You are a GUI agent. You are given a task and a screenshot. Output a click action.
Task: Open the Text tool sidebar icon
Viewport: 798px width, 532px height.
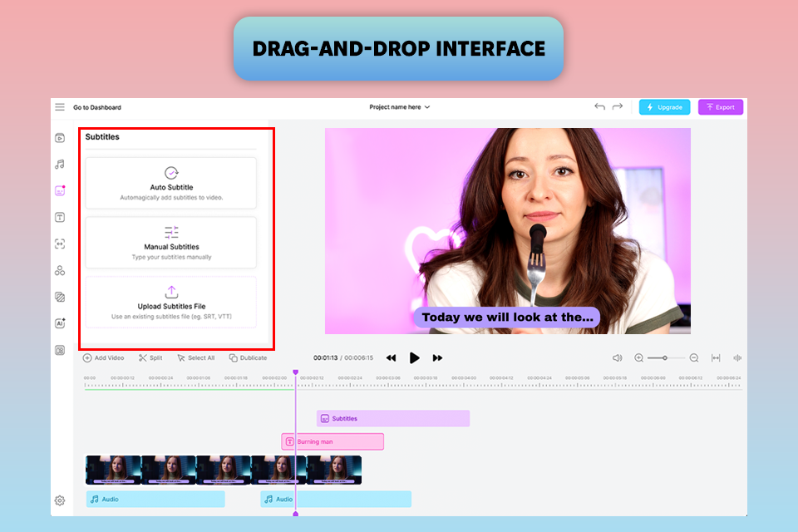point(60,218)
